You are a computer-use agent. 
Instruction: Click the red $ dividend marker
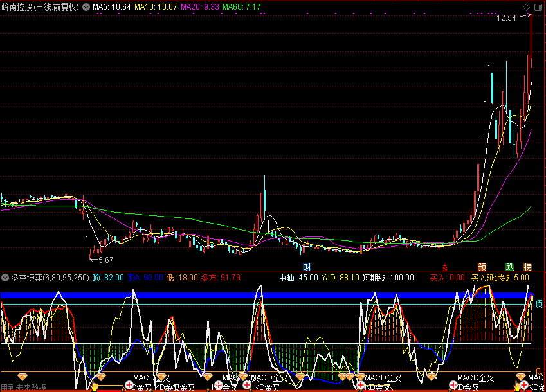(444, 267)
